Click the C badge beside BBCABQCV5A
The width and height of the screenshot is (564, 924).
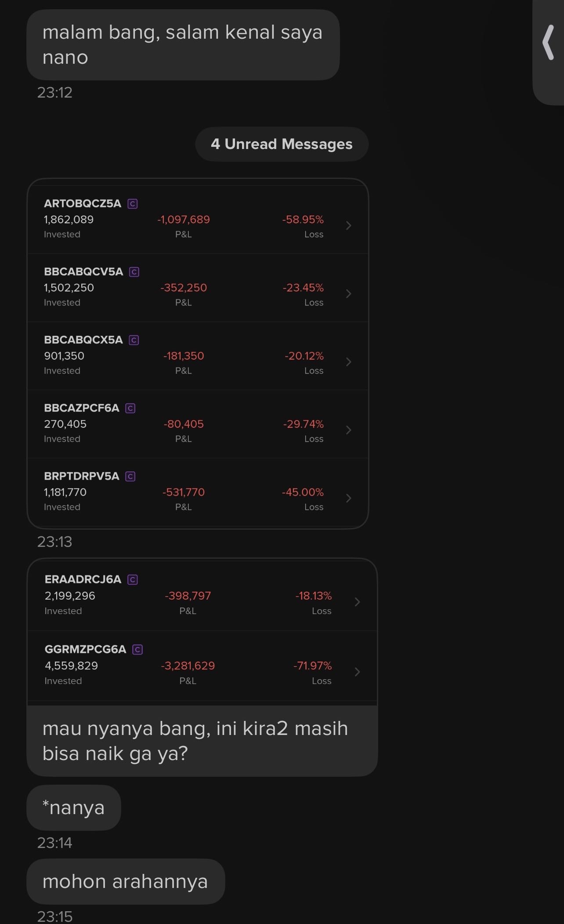coord(134,272)
